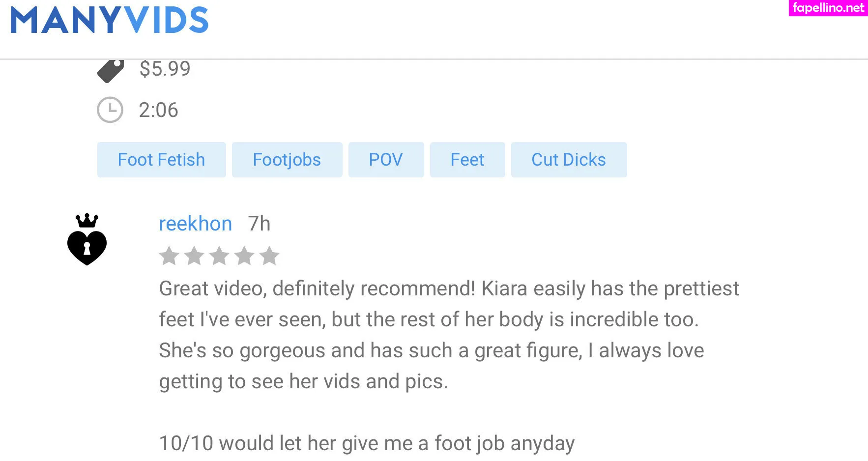
Task: Click the price tag icon
Action: [x=111, y=70]
